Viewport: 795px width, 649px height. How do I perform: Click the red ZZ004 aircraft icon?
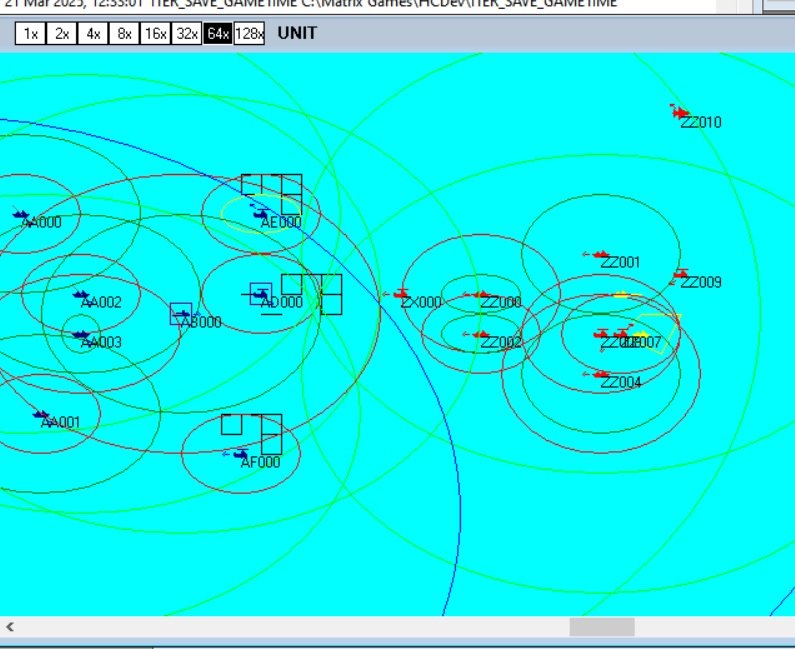coord(601,375)
